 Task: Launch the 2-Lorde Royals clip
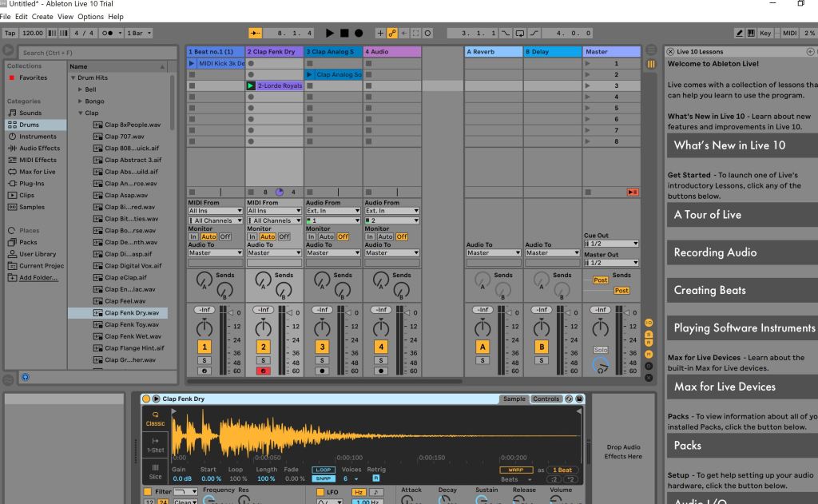[251, 85]
